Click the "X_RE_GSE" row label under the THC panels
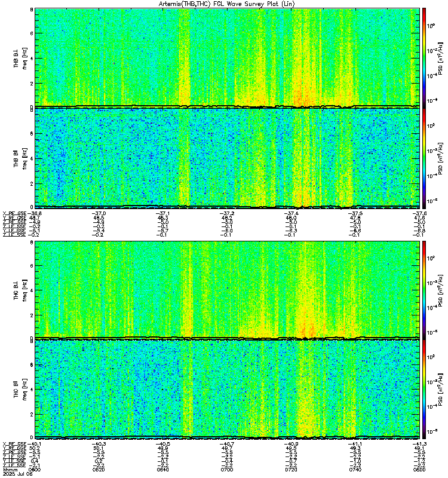The width and height of the screenshot is (448, 478). pos(14,444)
